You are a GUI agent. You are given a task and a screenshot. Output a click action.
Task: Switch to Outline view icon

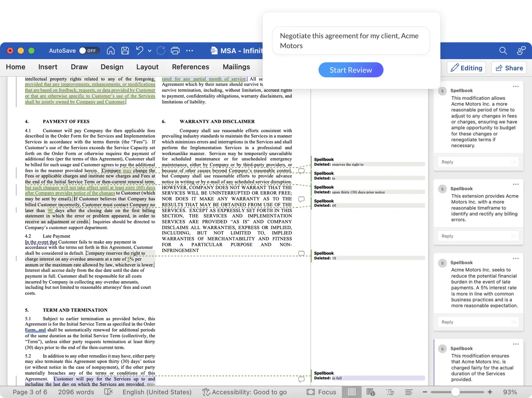click(x=390, y=392)
